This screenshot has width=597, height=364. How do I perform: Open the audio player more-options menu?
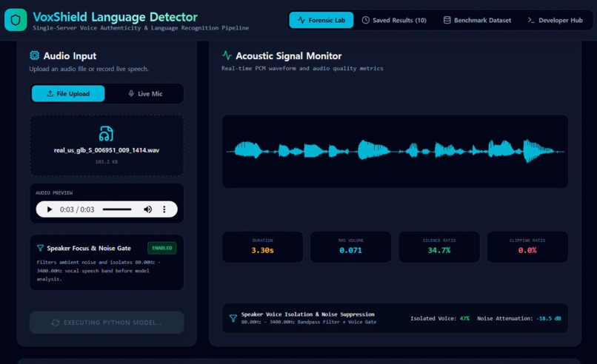[x=164, y=209]
